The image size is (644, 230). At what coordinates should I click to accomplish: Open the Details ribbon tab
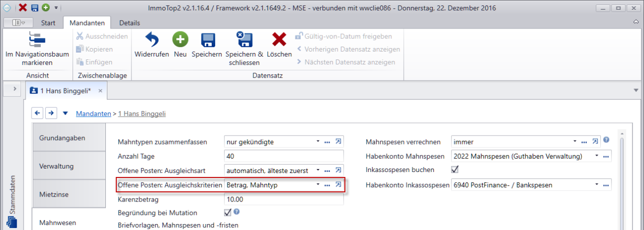(129, 23)
